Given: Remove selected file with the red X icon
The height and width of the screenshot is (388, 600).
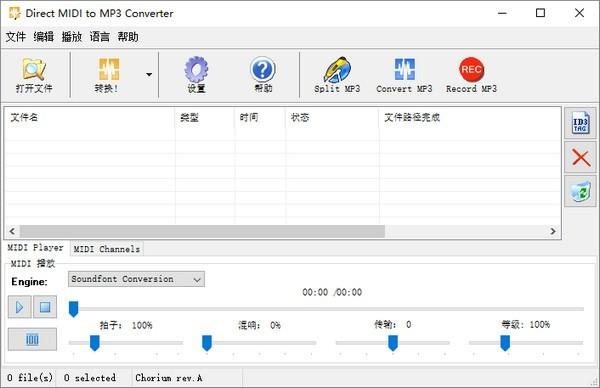Looking at the screenshot, I should click(580, 157).
